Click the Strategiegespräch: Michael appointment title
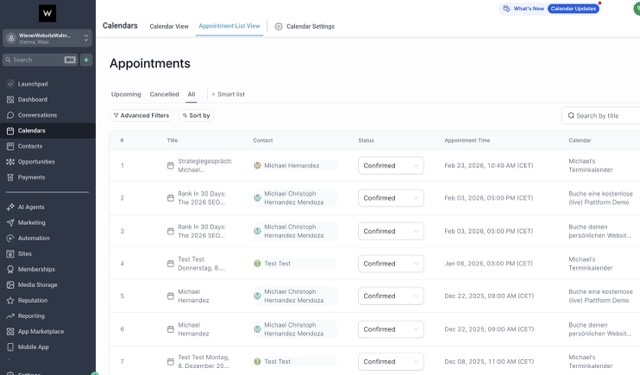 point(204,165)
